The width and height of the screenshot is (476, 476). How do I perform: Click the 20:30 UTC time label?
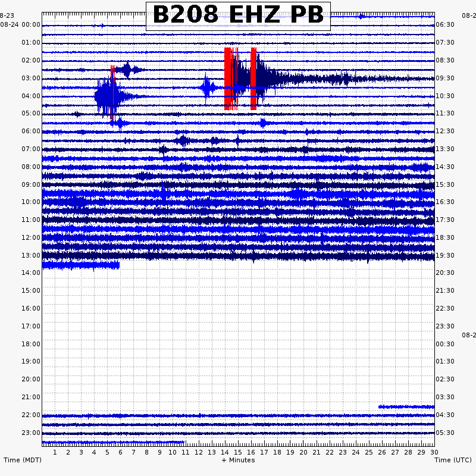[x=445, y=273]
